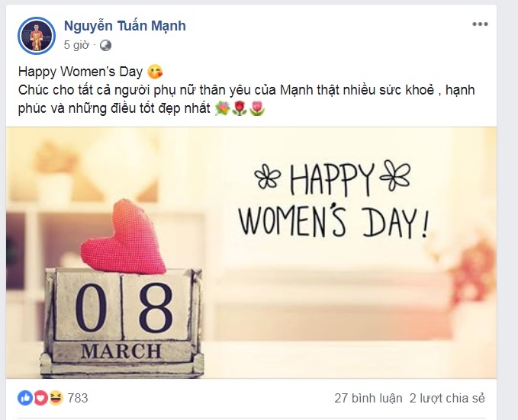Click Nguyễn Tuấn Mạnh's profile avatar
Image resolution: width=518 pixels, height=420 pixels.
(x=36, y=35)
